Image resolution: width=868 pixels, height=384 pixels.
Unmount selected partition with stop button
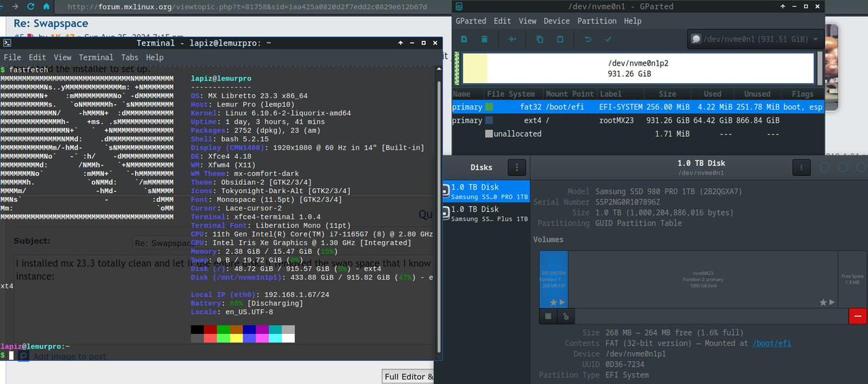point(548,316)
